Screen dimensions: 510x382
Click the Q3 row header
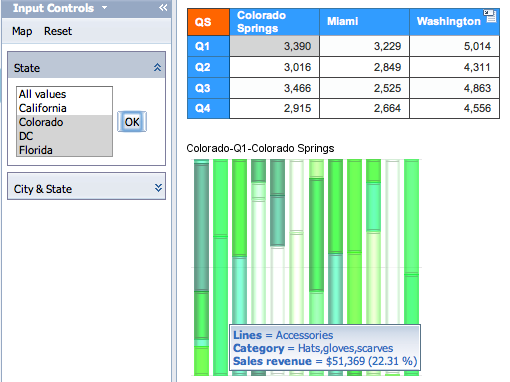208,88
